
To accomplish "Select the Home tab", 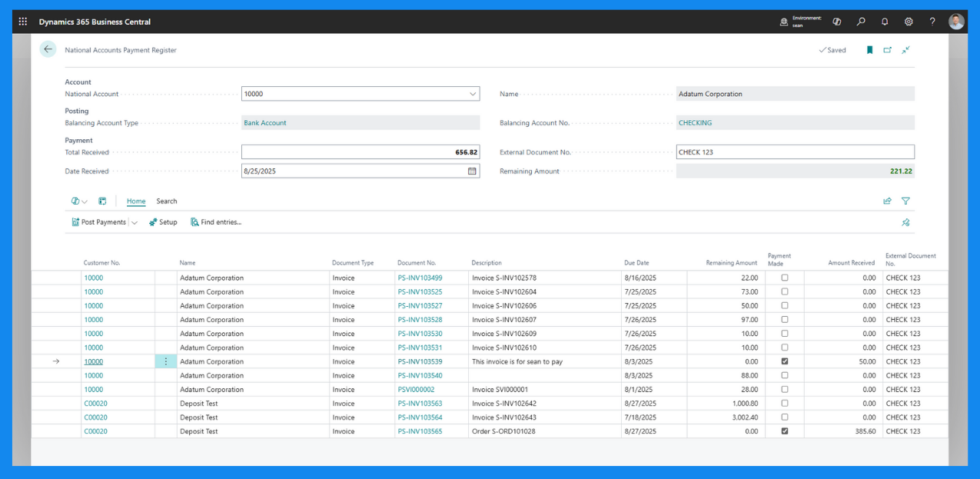I will [x=136, y=201].
